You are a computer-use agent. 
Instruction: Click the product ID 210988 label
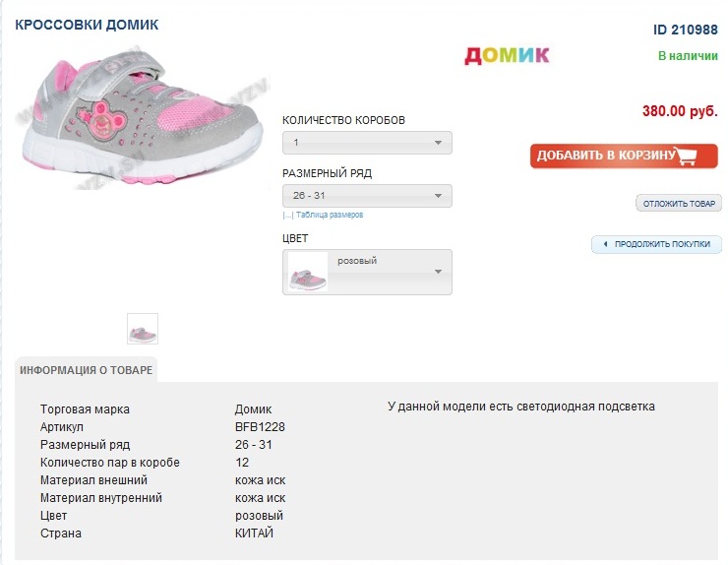coord(685,30)
